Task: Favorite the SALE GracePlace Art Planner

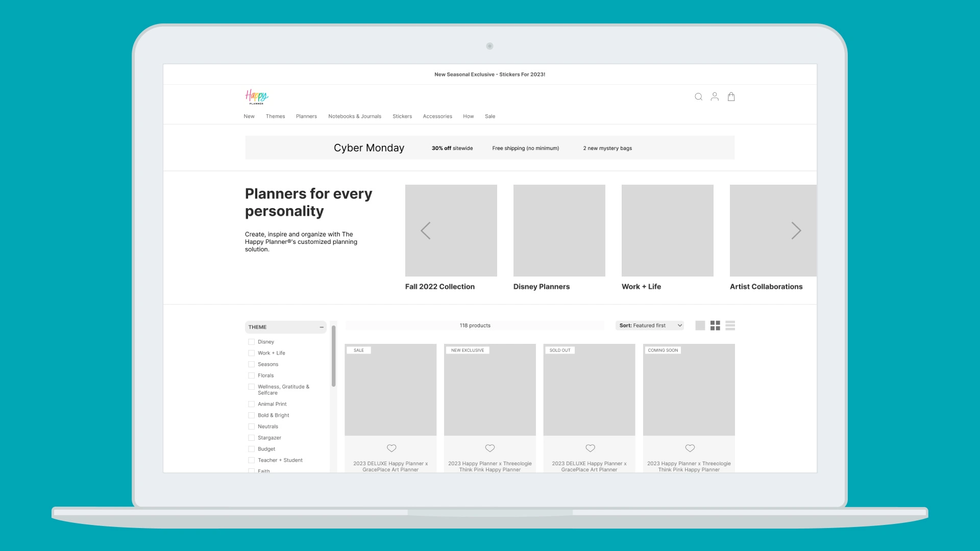Action: [x=391, y=448]
